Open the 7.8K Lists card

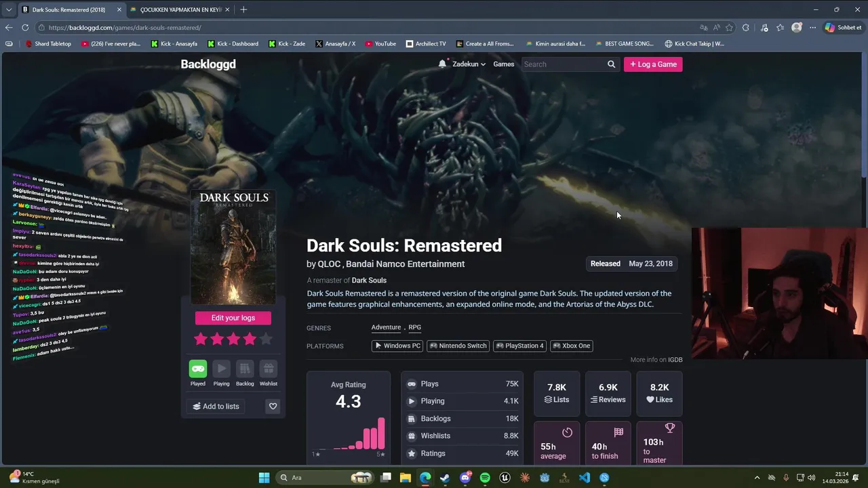pos(557,393)
